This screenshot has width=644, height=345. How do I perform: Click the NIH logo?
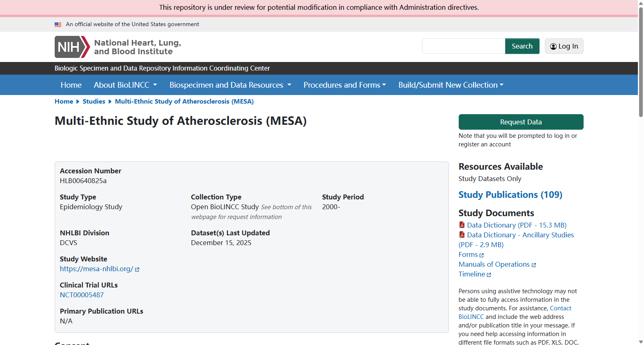tap(72, 47)
